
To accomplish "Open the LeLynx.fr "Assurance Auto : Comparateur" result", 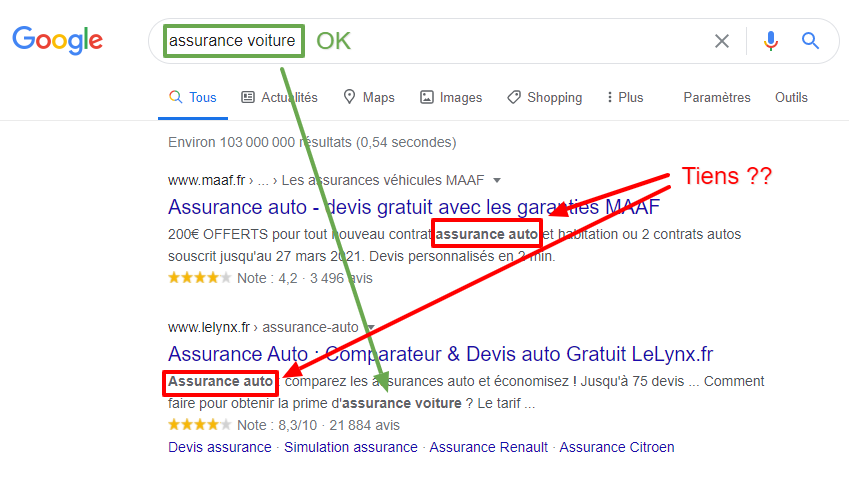I will [x=440, y=354].
